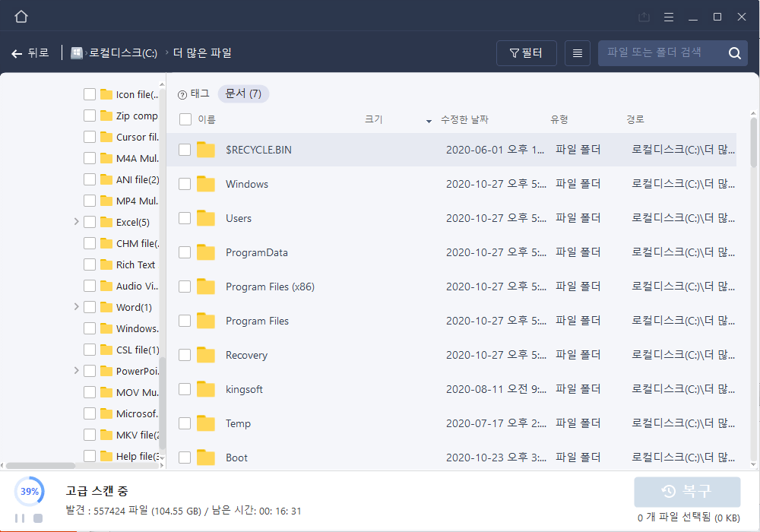Navigate to 더 많은 파일 breadcrumb
This screenshot has width=760, height=532.
[x=202, y=53]
